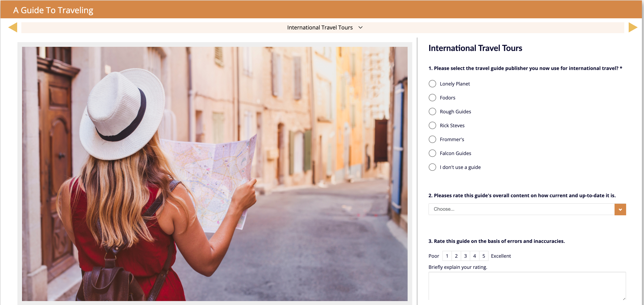Click the A Guide To Traveling title
The height and width of the screenshot is (305, 644).
coord(53,10)
